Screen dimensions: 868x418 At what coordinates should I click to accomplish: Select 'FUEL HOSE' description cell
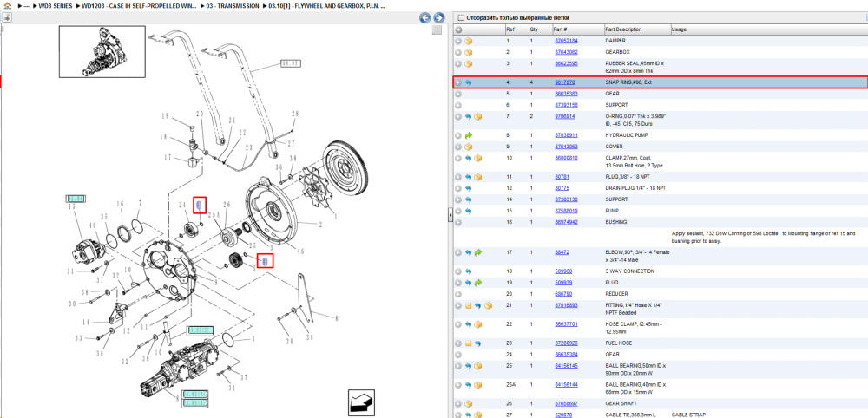click(x=620, y=343)
